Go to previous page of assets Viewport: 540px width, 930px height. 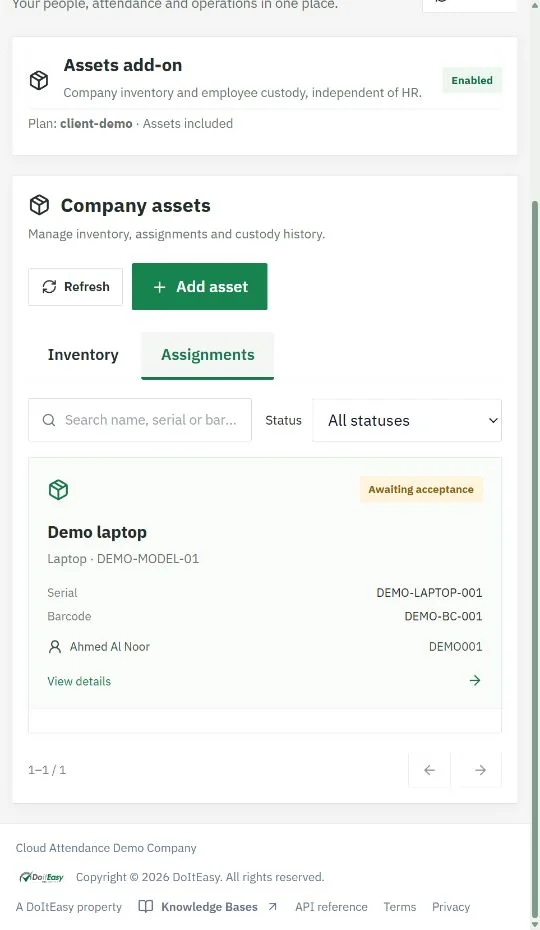[x=430, y=770]
